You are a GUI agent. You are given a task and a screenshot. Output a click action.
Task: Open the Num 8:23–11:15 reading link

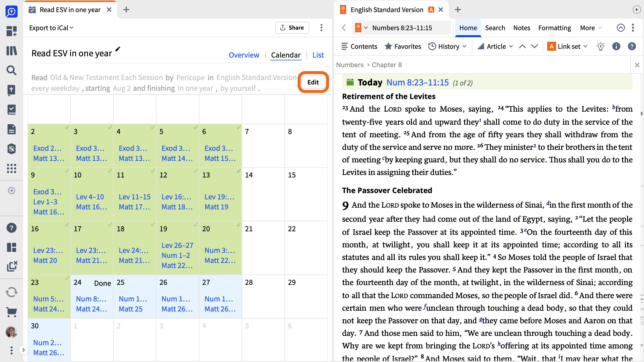point(418,82)
